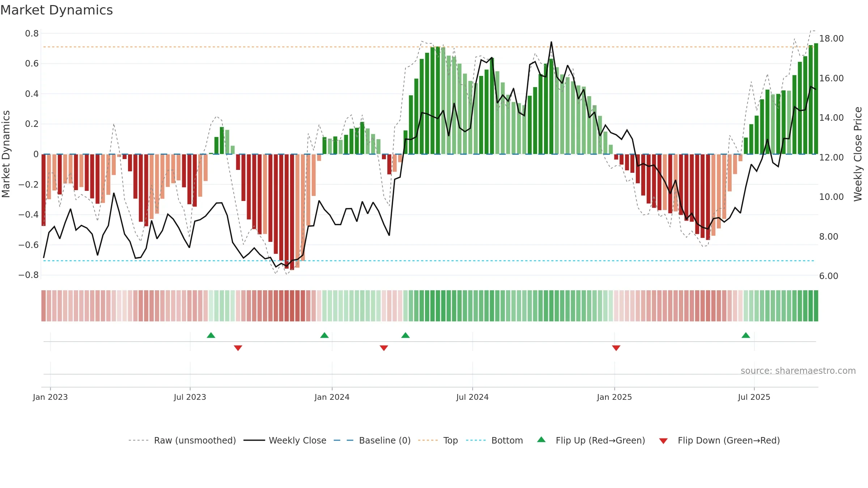
Task: Click the −0.8 left axis label
Action: point(29,275)
